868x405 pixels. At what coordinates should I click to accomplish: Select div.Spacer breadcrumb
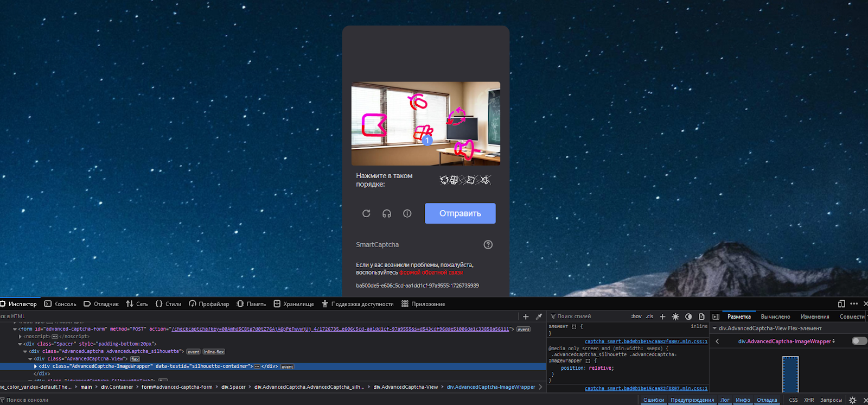(x=233, y=387)
